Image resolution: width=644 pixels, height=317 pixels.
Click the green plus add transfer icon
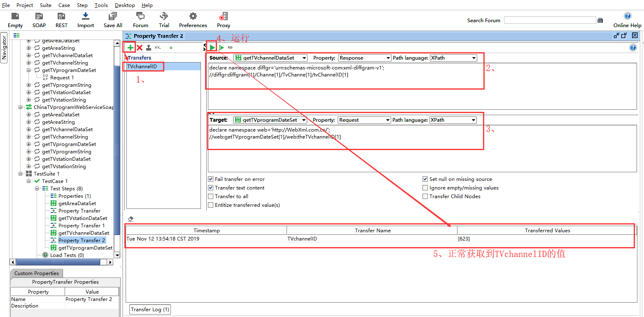coord(130,47)
